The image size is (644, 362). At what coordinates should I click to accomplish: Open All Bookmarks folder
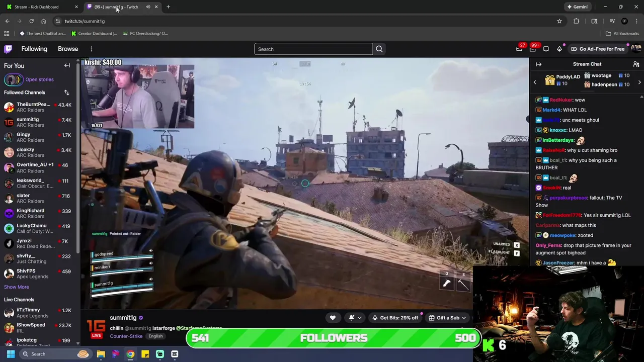622,34
